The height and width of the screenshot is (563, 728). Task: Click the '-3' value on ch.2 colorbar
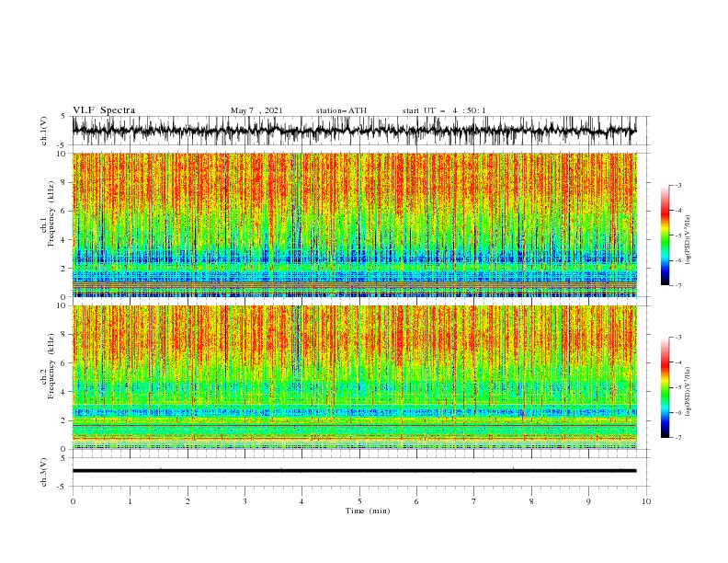pos(677,338)
